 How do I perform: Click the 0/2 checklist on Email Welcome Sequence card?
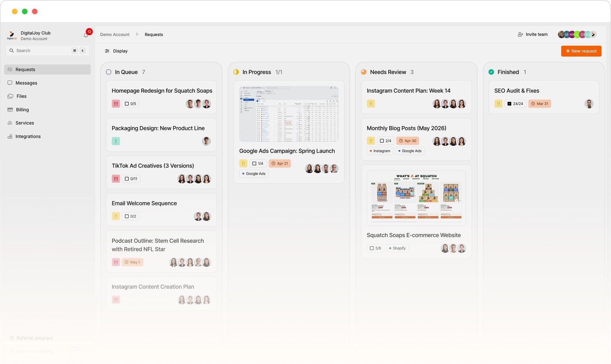130,216
